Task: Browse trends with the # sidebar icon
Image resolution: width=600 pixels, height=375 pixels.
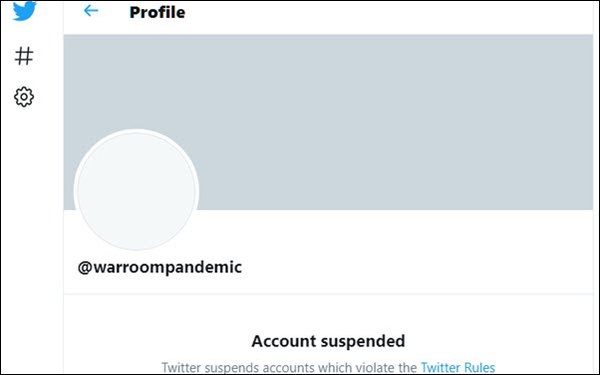Action: coord(24,56)
